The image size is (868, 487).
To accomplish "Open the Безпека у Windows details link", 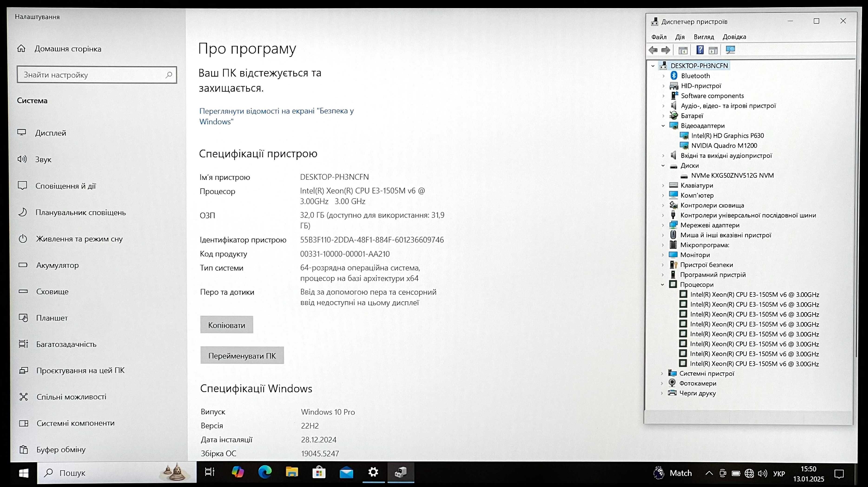I will click(x=276, y=116).
